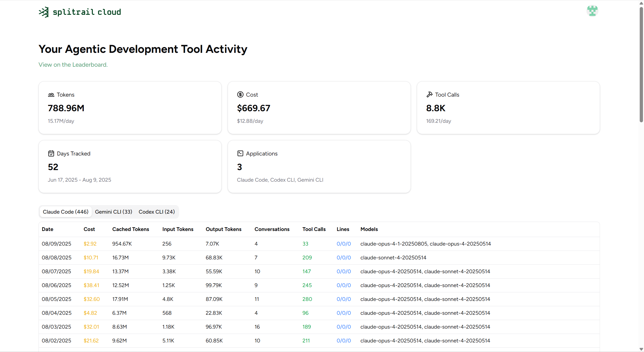Screen dimensions: 644x352
Task: Click Lines 0/0/0 for 08/09/2025
Action: coord(344,244)
